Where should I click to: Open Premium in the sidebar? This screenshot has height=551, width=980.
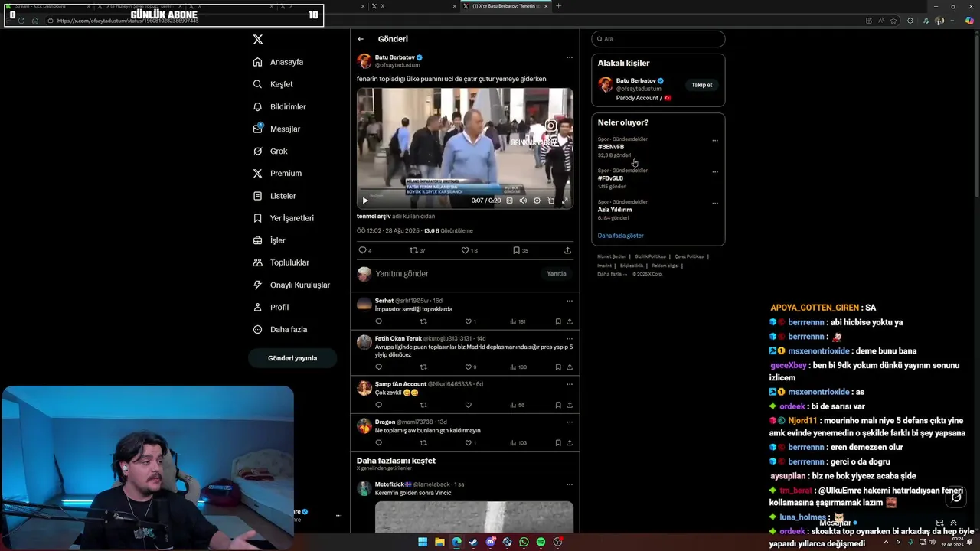[277, 173]
